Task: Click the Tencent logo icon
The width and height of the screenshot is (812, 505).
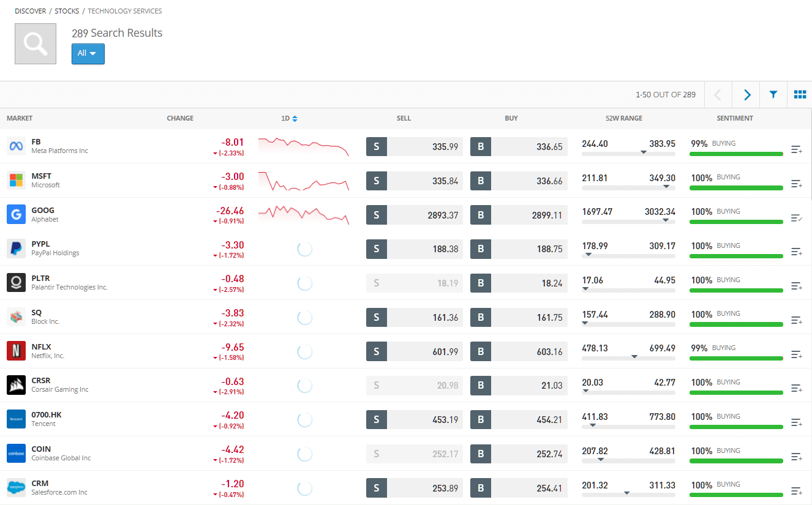Action: coord(16,419)
